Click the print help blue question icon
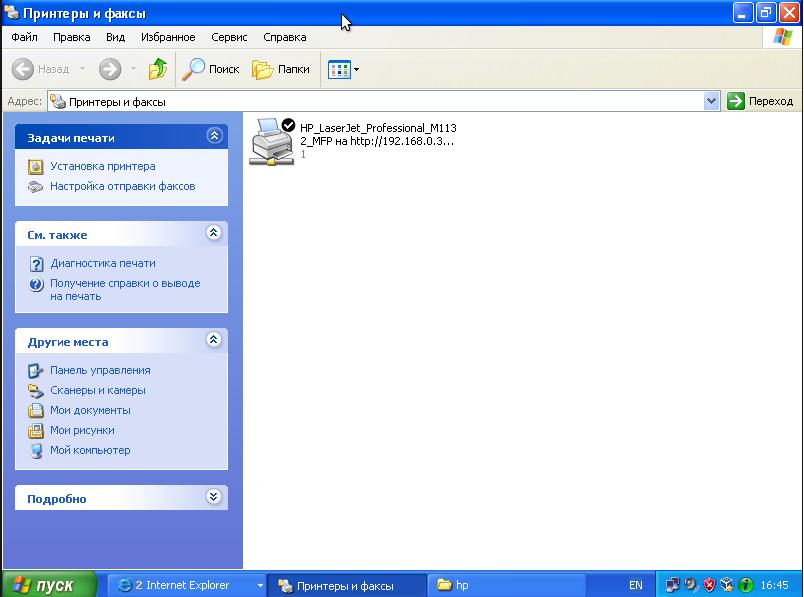This screenshot has height=597, width=804. click(x=36, y=284)
